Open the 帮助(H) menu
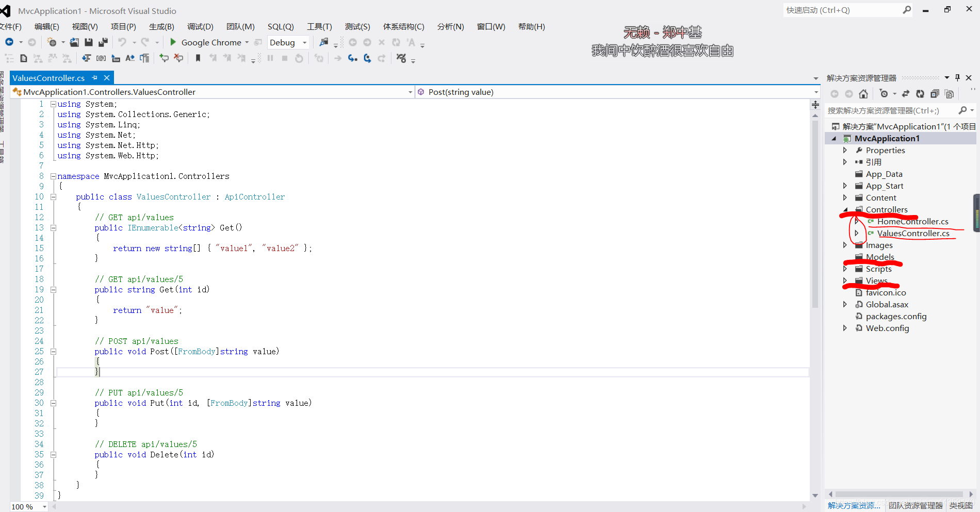 coord(532,27)
